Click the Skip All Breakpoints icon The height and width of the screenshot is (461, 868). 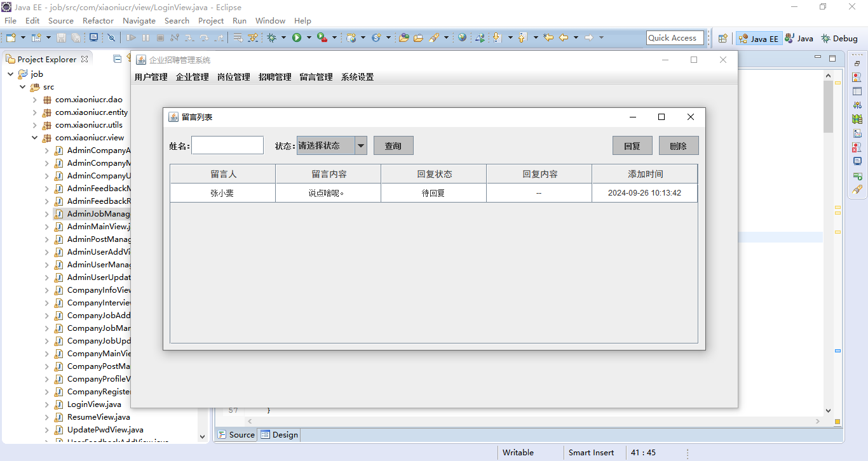click(111, 38)
